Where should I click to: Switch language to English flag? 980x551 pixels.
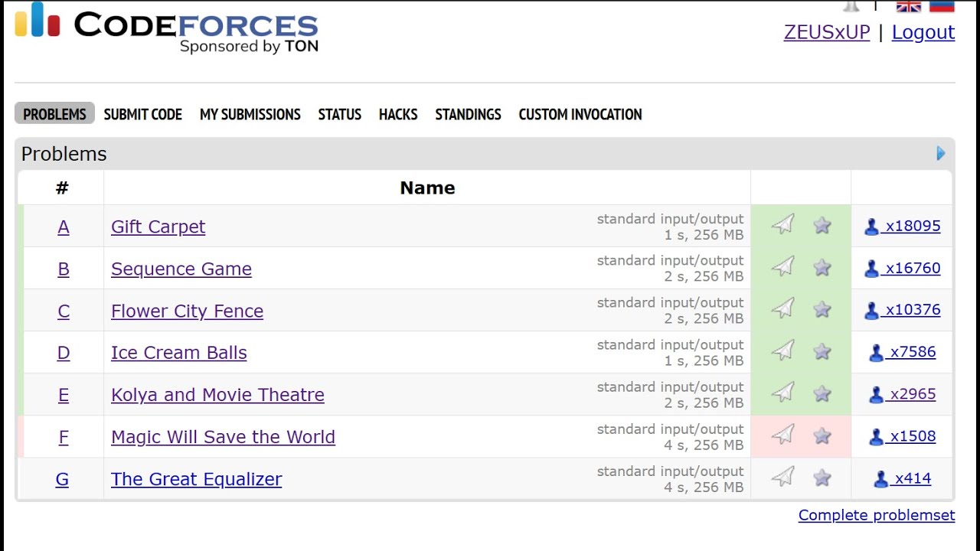coord(909,6)
